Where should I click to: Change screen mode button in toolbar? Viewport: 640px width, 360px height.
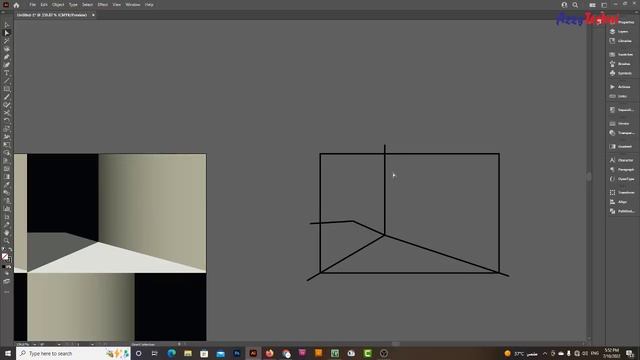pyautogui.click(x=7, y=281)
